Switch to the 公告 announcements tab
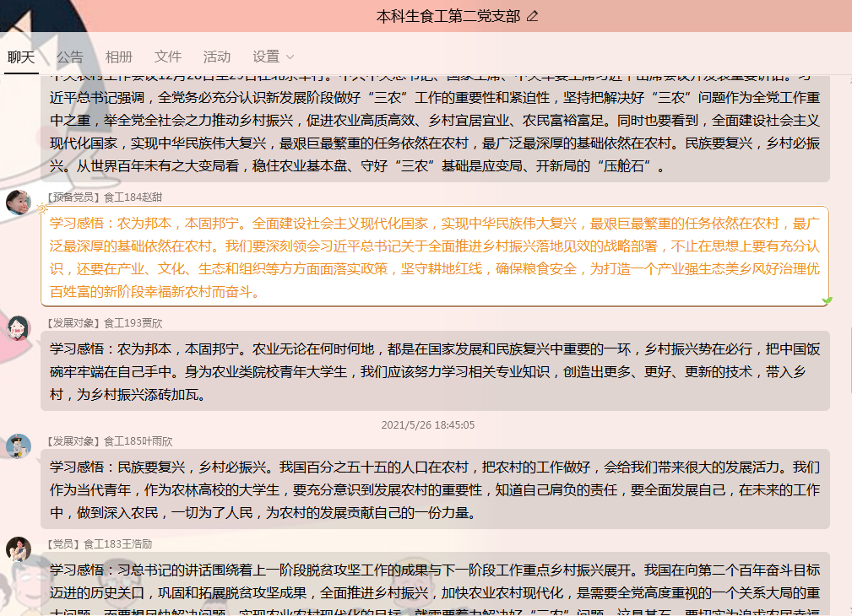The width and height of the screenshot is (852, 616). click(x=68, y=57)
